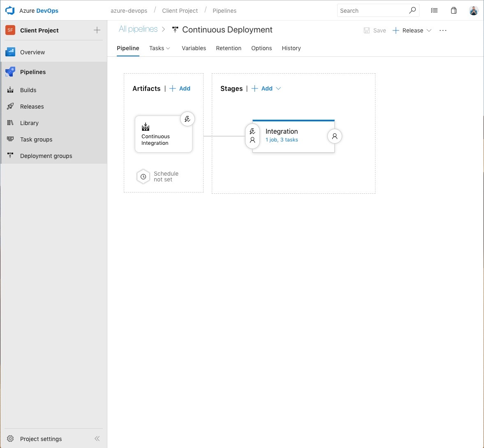This screenshot has height=448, width=484.
Task: Collapse the sidebar with double chevron
Action: pos(97,439)
